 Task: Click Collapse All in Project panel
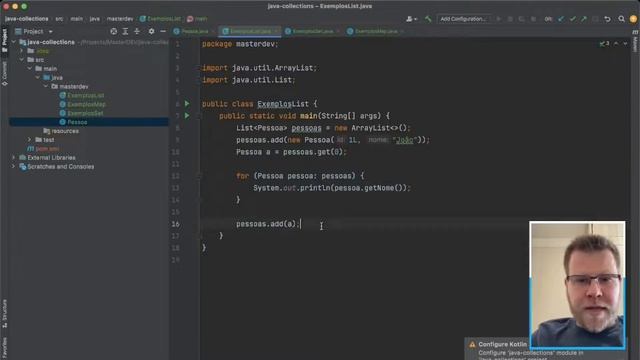click(x=137, y=31)
